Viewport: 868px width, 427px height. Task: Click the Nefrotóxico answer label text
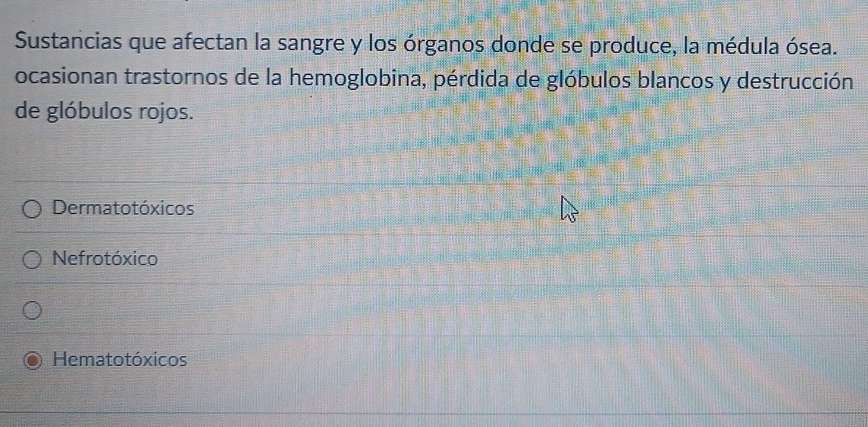click(x=105, y=259)
